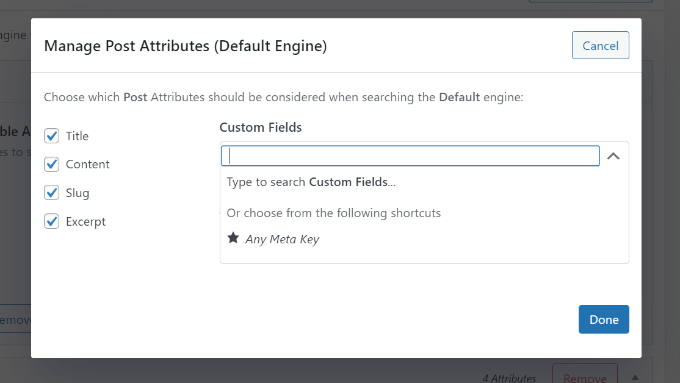
Task: Click the Title label text
Action: 77,136
